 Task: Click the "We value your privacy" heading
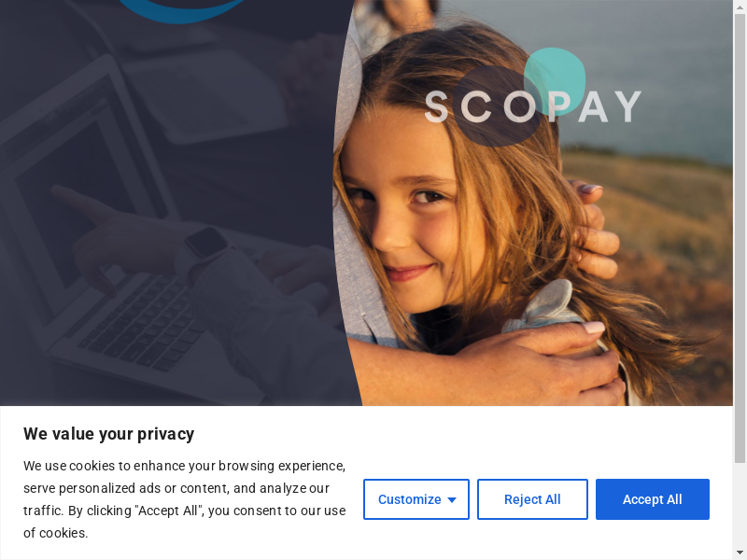tap(109, 434)
